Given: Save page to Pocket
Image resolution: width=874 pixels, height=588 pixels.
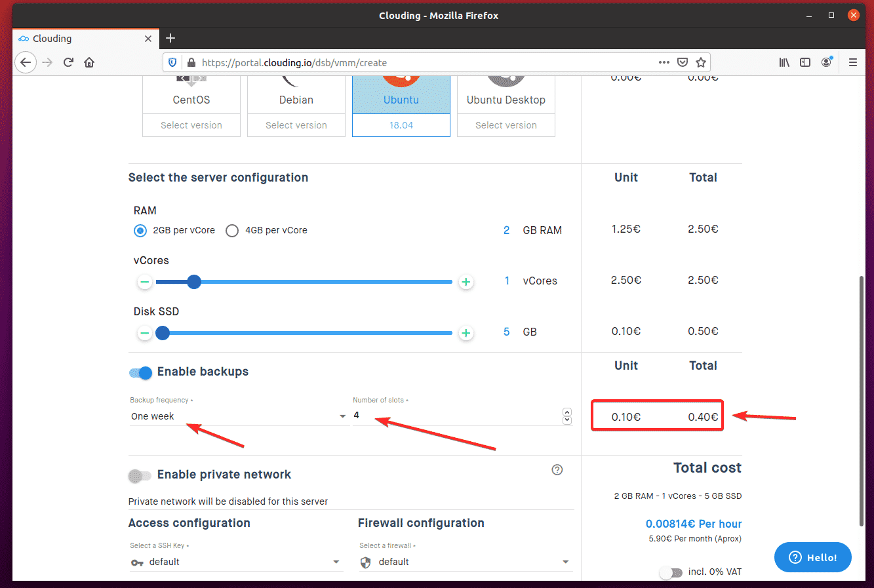Looking at the screenshot, I should (683, 62).
